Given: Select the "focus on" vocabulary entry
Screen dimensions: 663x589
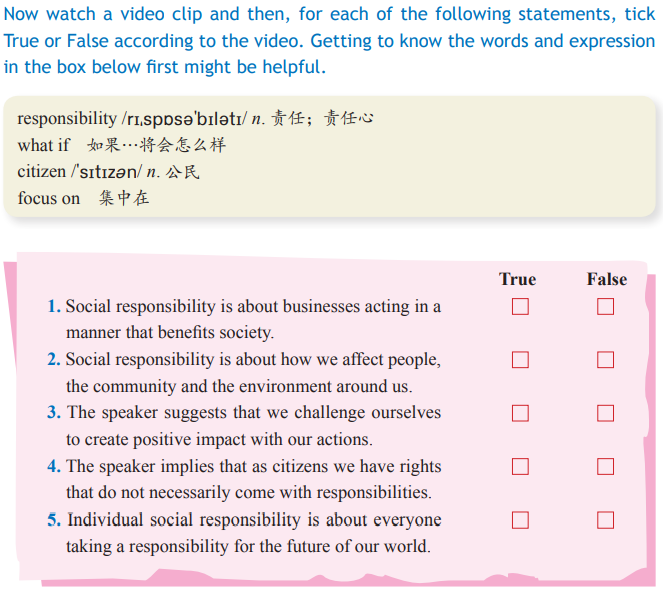Looking at the screenshot, I should click(x=48, y=198).
